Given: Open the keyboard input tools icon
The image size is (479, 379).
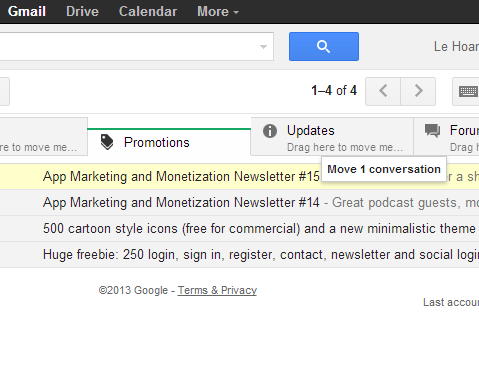Looking at the screenshot, I should point(468,91).
